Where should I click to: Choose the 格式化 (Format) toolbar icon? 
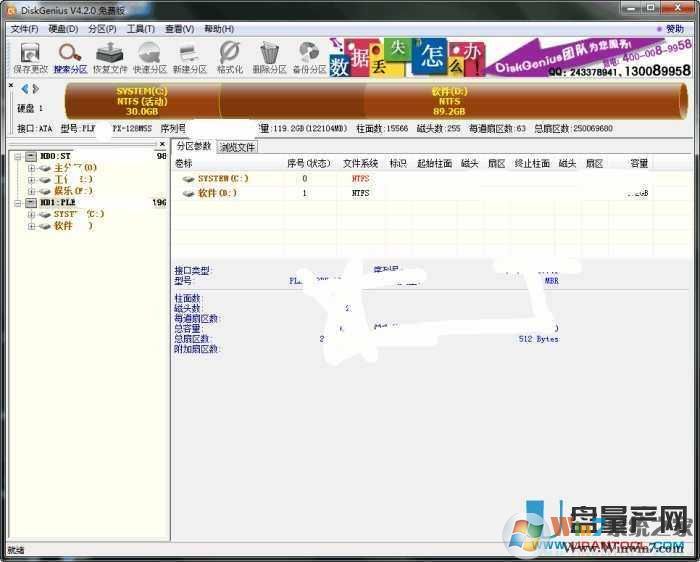[x=230, y=57]
